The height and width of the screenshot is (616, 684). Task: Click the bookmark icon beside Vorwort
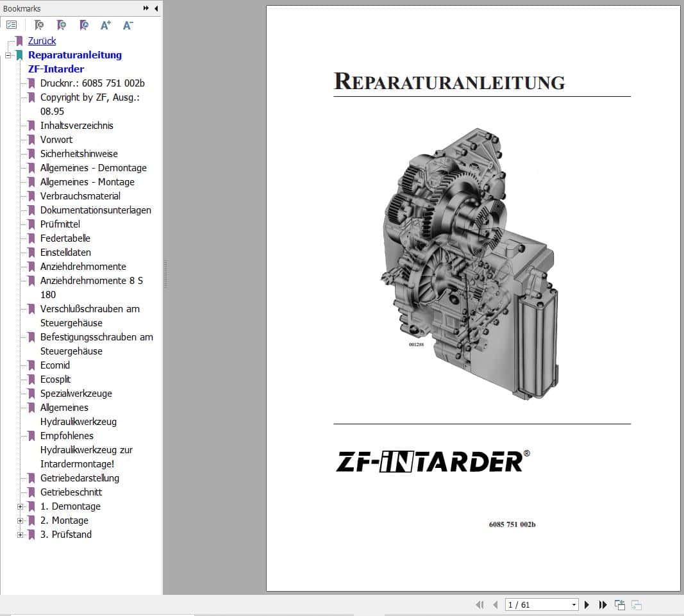(x=31, y=140)
